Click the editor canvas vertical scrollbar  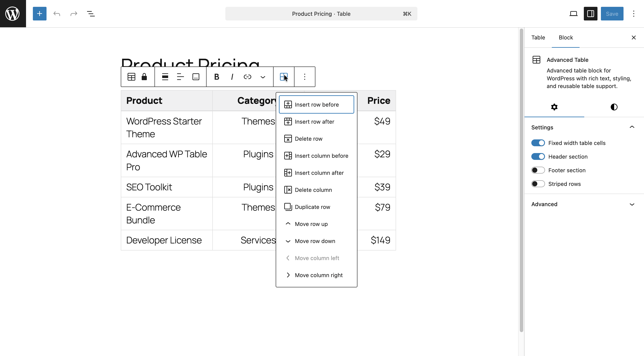pos(521,180)
